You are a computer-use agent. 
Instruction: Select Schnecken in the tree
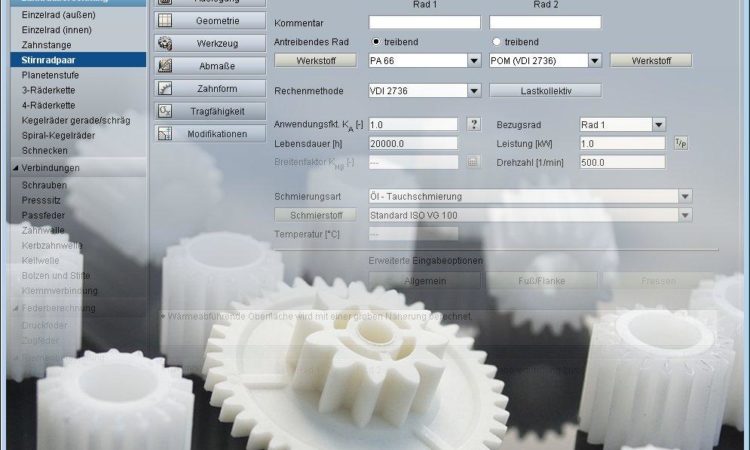tap(44, 151)
